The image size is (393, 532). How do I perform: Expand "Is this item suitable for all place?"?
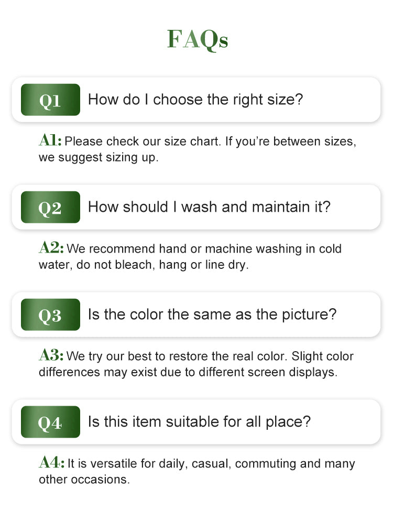pyautogui.click(x=196, y=422)
